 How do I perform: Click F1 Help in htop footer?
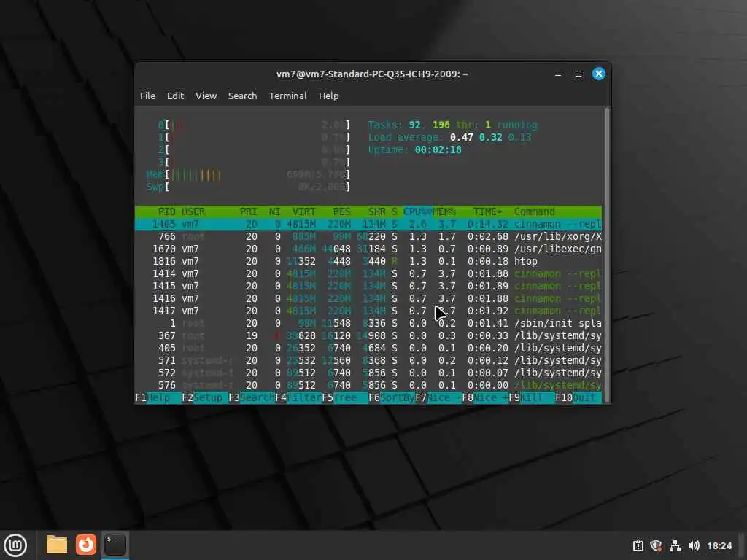coord(158,397)
